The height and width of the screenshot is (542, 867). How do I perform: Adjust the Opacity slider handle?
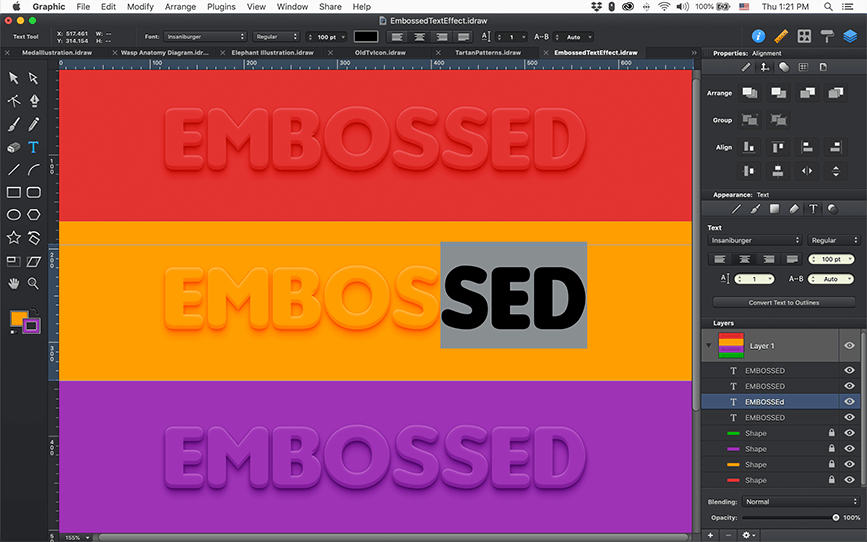835,518
